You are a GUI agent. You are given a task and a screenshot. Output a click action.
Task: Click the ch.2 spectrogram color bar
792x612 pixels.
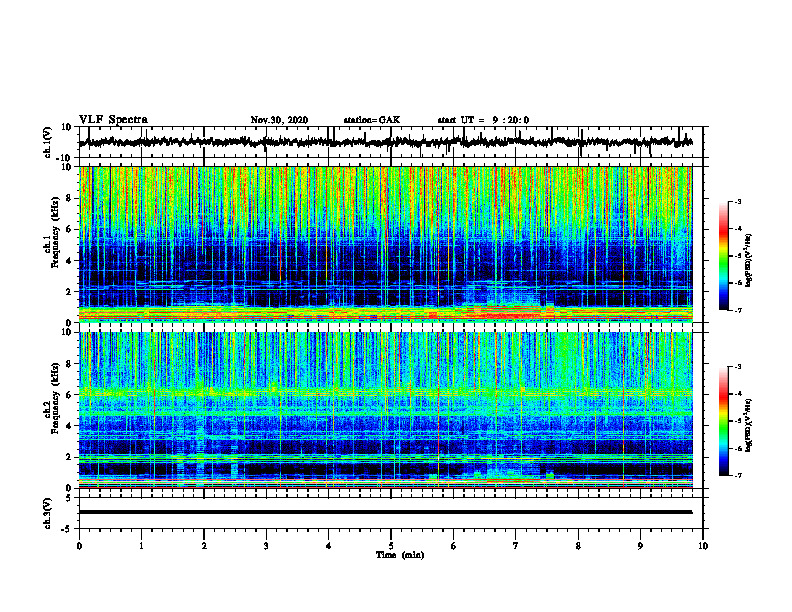pos(723,421)
